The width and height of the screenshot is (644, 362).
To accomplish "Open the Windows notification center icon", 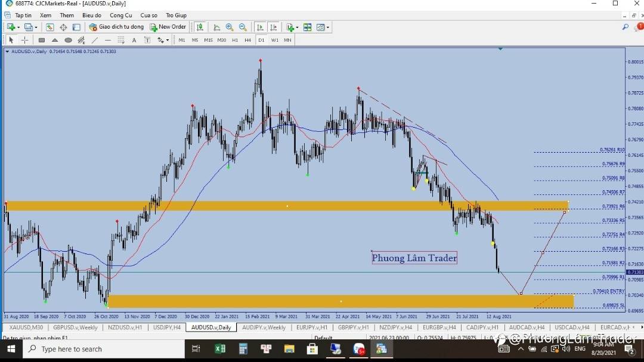I will (x=629, y=349).
